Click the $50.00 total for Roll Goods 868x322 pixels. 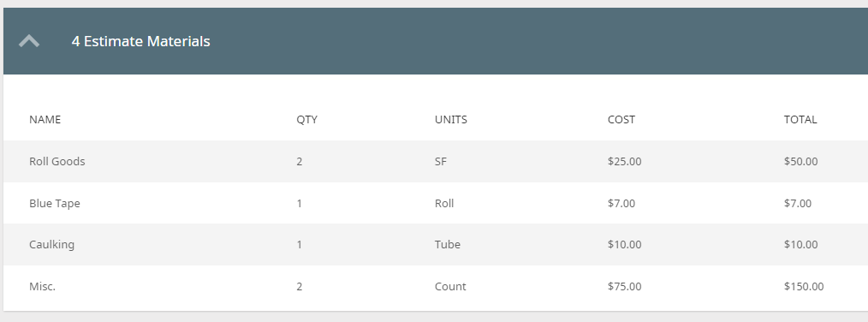pos(800,161)
